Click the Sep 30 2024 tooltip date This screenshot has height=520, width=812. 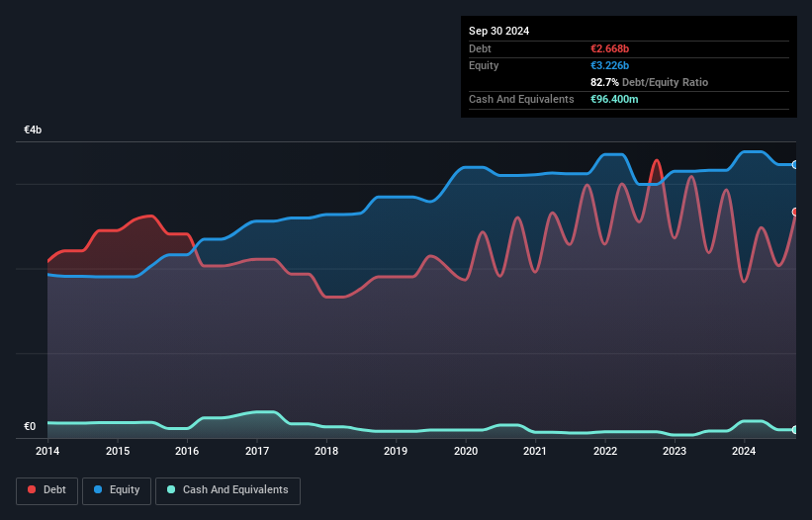coord(498,31)
